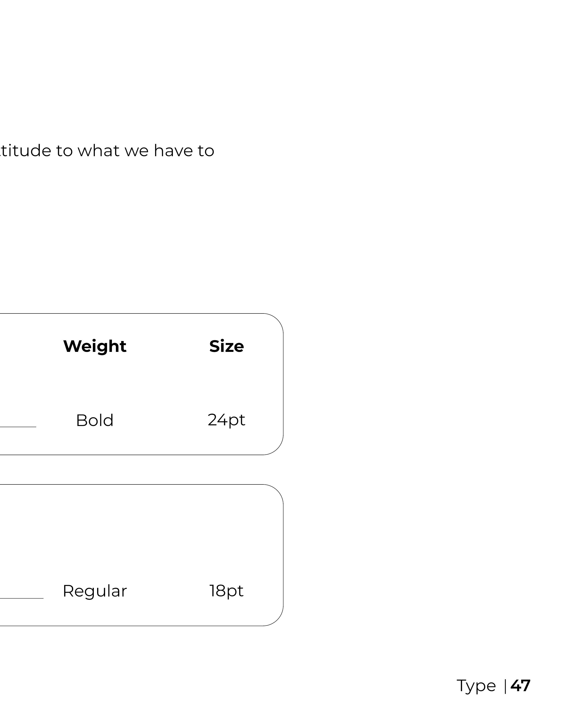Screen dimensions: 564x728
Task: Click the first "to" after "ttitude"
Action: [x=64, y=151]
